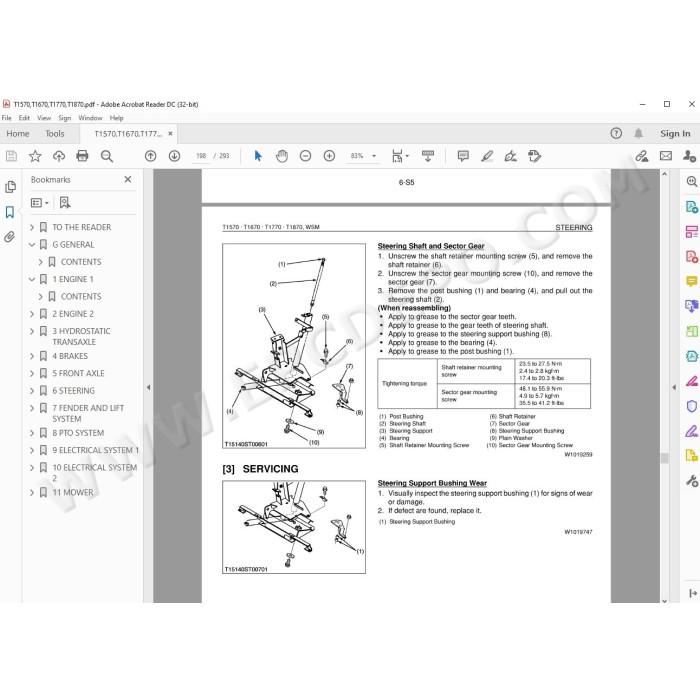Toggle the Bookmarks panel icon
Viewport: 700px width, 700px height.
click(10, 212)
